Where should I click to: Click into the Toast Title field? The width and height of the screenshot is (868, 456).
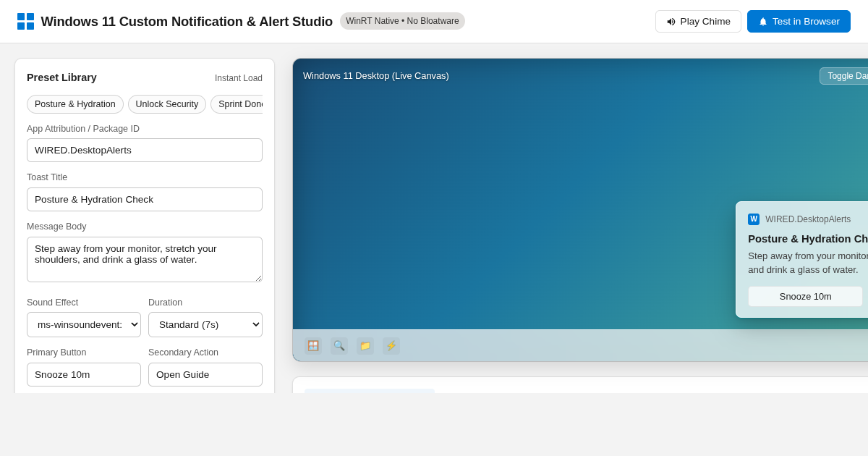(x=145, y=199)
